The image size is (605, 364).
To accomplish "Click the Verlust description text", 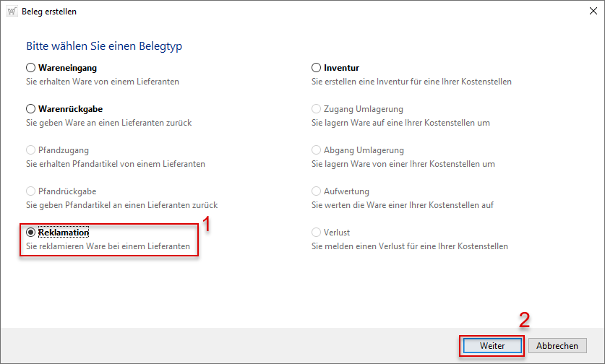I will click(x=410, y=246).
